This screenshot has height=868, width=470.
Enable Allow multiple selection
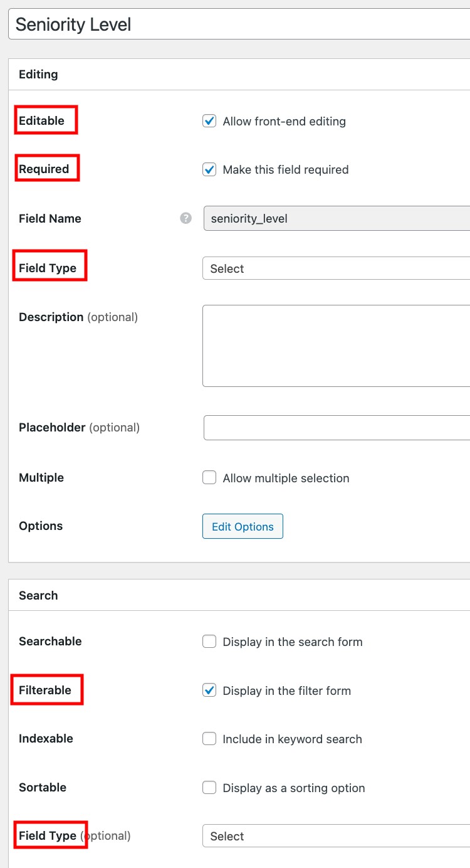click(x=209, y=477)
